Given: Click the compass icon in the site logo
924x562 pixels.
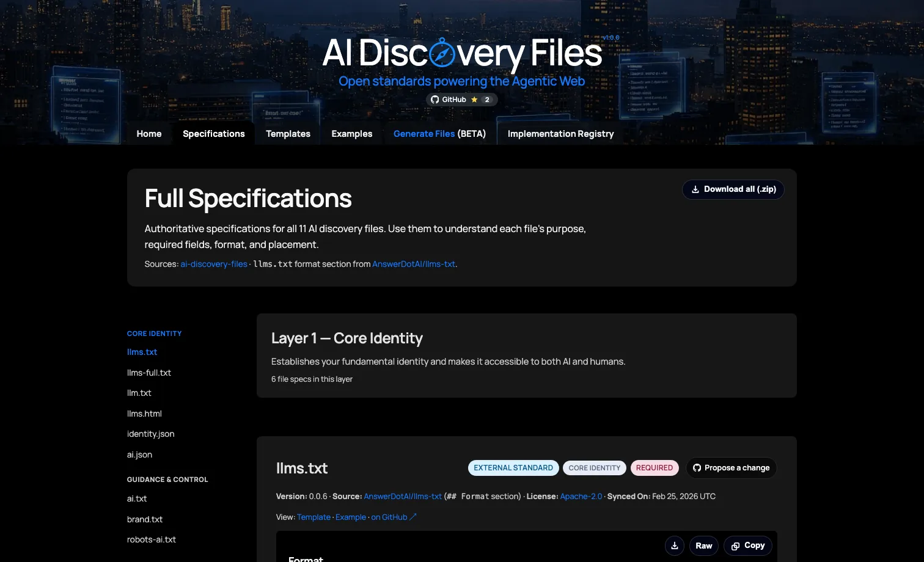Looking at the screenshot, I should [442, 53].
